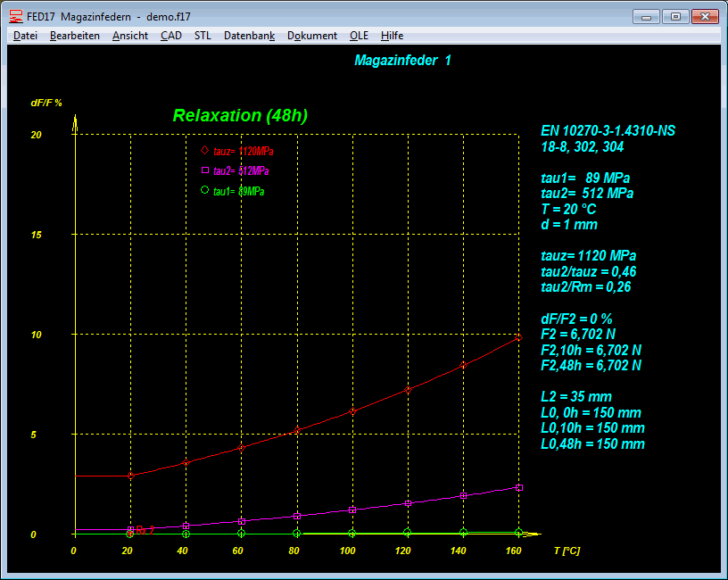Maximize the FED17 window
Screen dimensions: 728x580
tap(675, 16)
